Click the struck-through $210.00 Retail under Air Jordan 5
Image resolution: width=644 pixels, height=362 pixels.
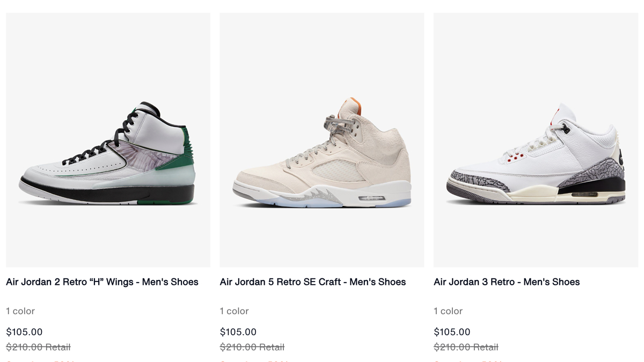point(252,347)
